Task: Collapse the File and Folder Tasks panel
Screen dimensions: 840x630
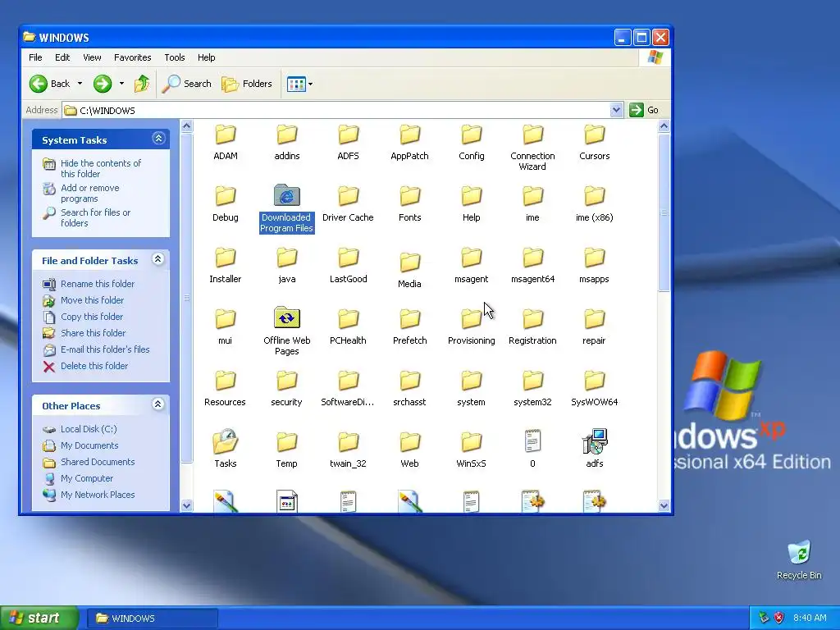Action: click(158, 259)
